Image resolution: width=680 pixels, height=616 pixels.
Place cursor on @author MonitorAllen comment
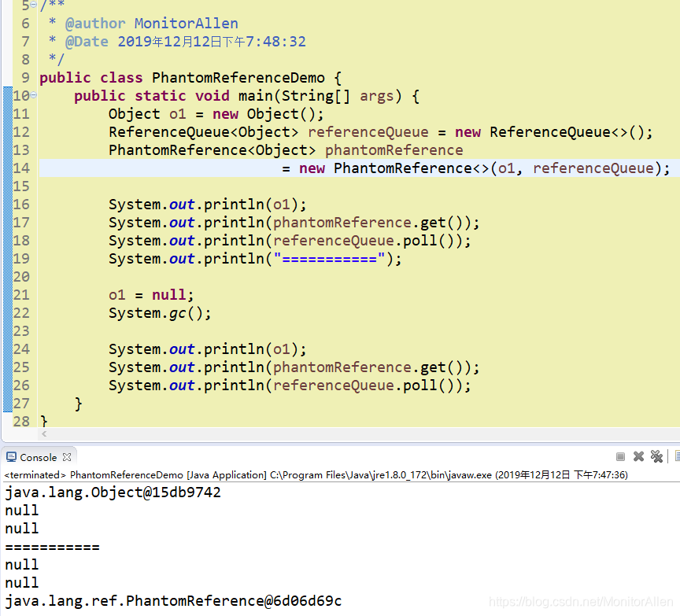[151, 24]
